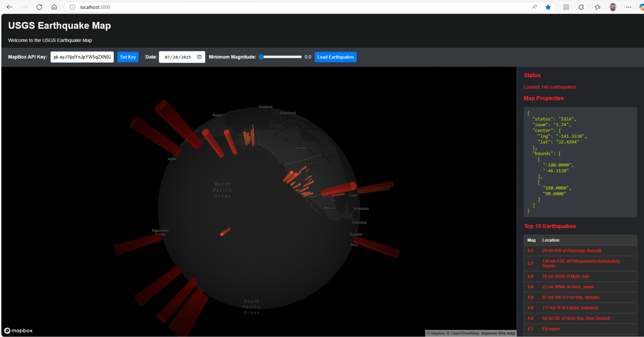Click the Svalbard label on the globe
The height and width of the screenshot is (337, 644).
click(x=266, y=107)
